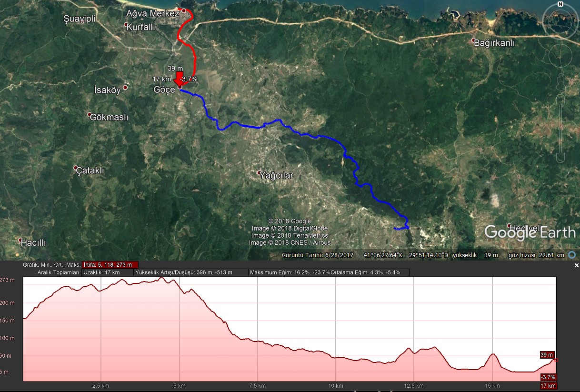Image resolution: width=580 pixels, height=392 pixels.
Task: Click the streaming status circle in status bar
Action: (x=572, y=255)
